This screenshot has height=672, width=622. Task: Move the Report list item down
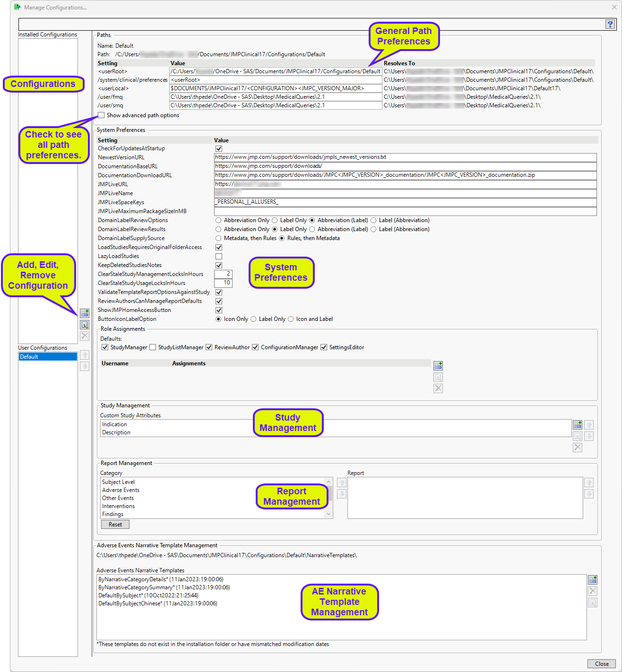(589, 494)
